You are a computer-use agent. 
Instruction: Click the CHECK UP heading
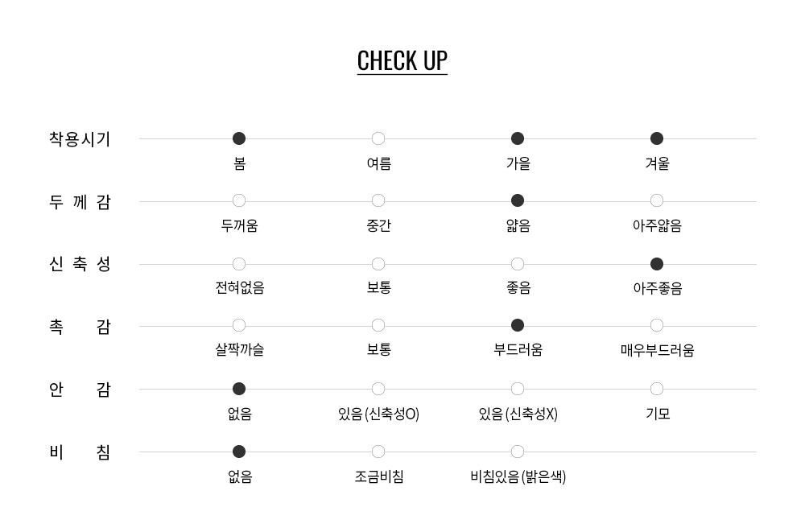tap(402, 61)
